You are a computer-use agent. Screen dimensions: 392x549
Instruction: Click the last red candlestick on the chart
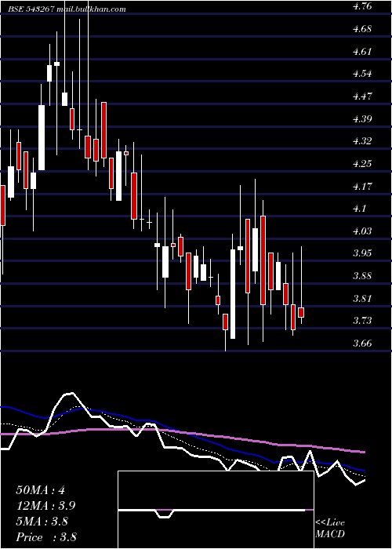click(x=301, y=312)
